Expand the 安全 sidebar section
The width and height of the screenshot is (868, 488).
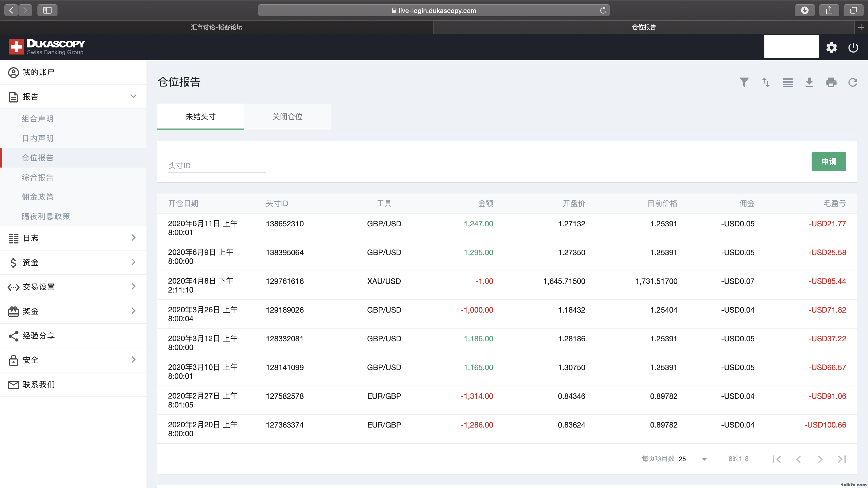[73, 360]
